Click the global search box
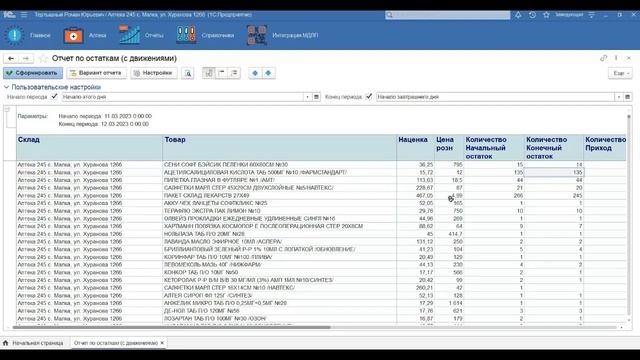Image resolution: width=640 pixels, height=360 pixels. [x=448, y=15]
